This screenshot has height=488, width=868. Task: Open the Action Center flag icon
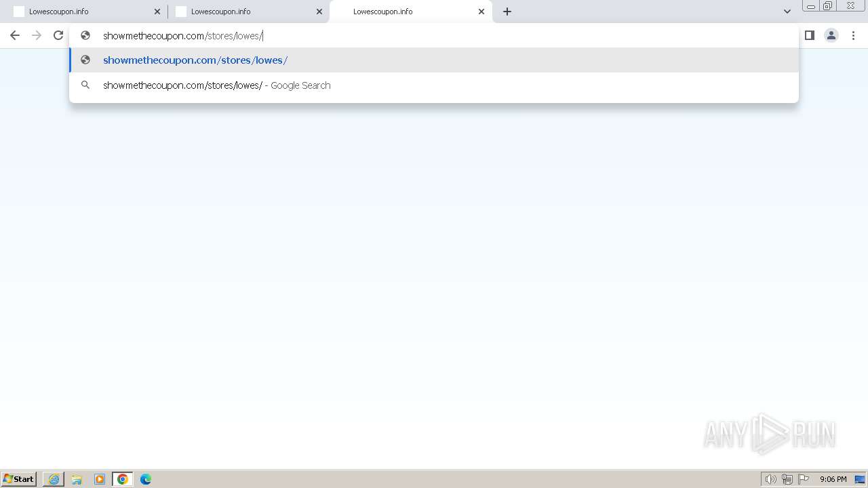pyautogui.click(x=804, y=479)
